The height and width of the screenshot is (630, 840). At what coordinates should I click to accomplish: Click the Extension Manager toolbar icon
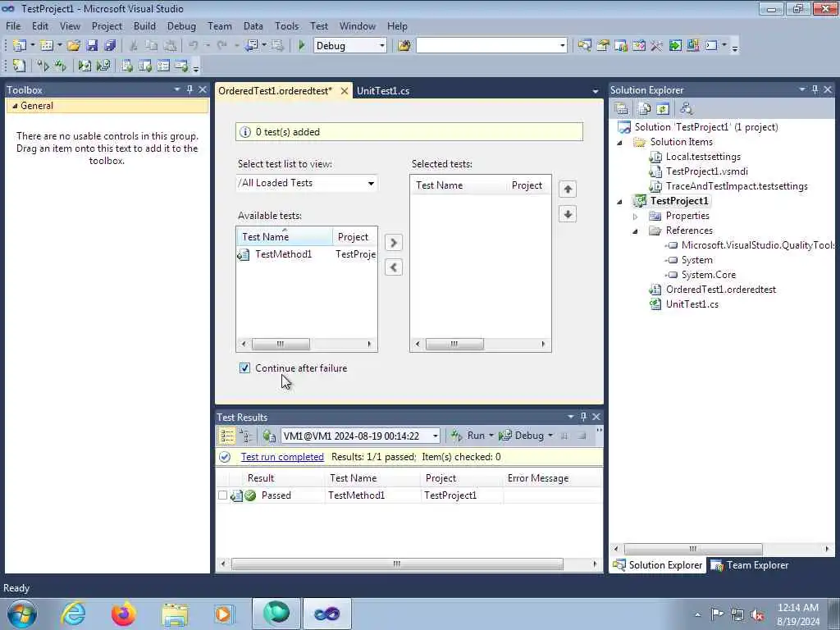[x=692, y=46]
